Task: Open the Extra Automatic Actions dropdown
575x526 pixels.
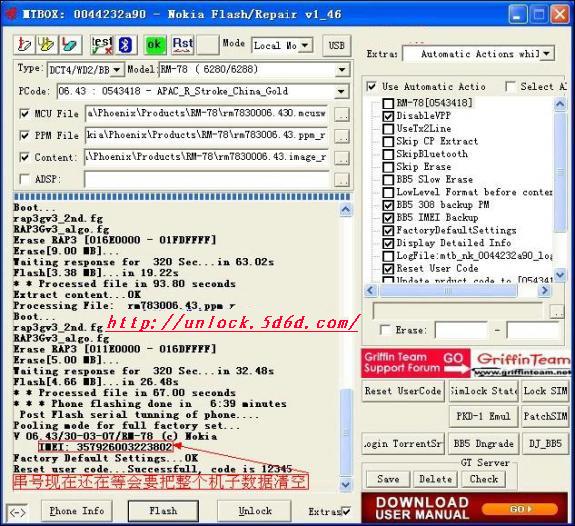Action: pos(547,54)
